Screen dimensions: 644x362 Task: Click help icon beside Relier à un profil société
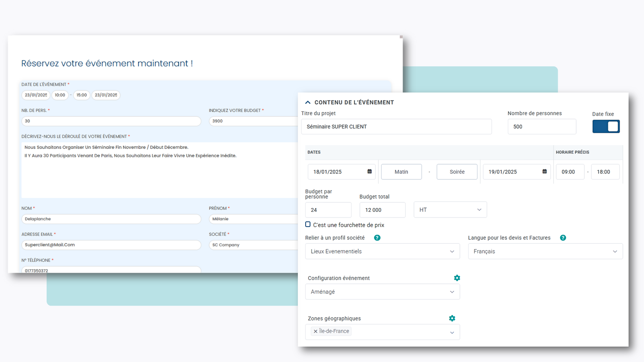coord(377,238)
